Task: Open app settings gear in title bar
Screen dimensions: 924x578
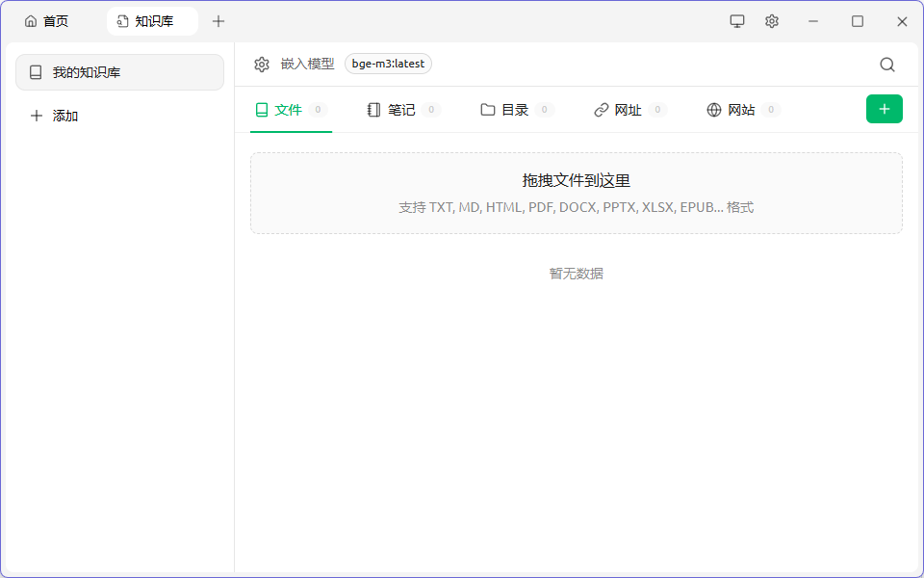Action: coord(772,21)
